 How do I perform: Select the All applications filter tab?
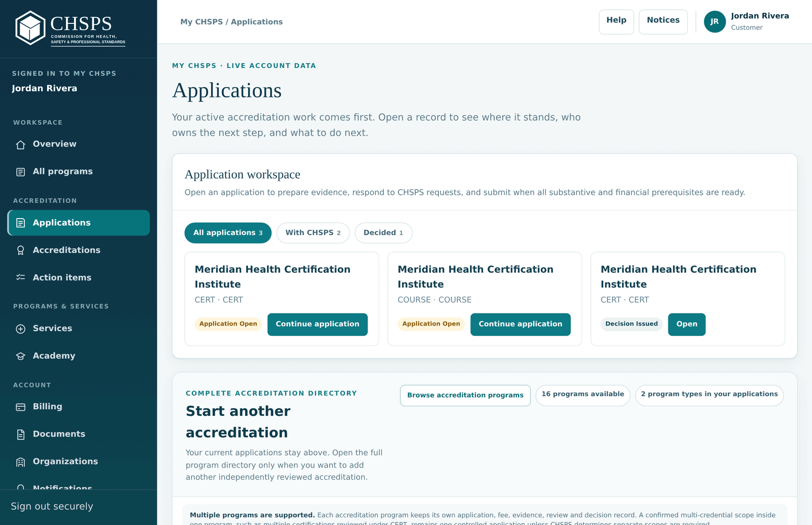coord(228,233)
